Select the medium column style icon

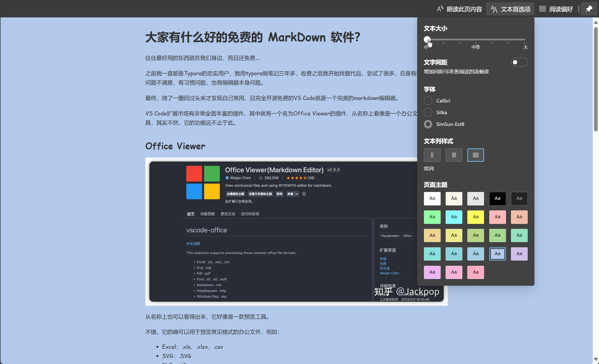[x=454, y=155]
